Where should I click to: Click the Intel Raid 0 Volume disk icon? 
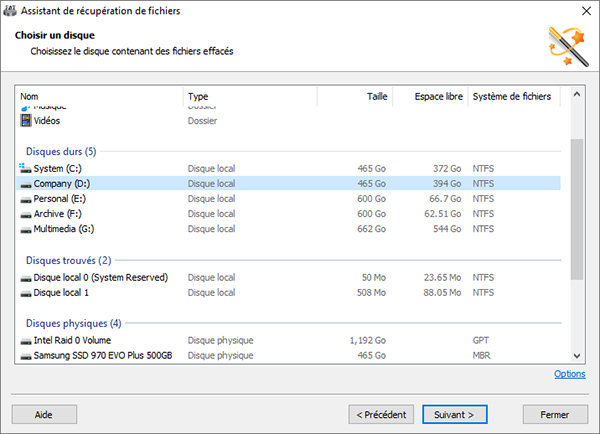point(26,341)
